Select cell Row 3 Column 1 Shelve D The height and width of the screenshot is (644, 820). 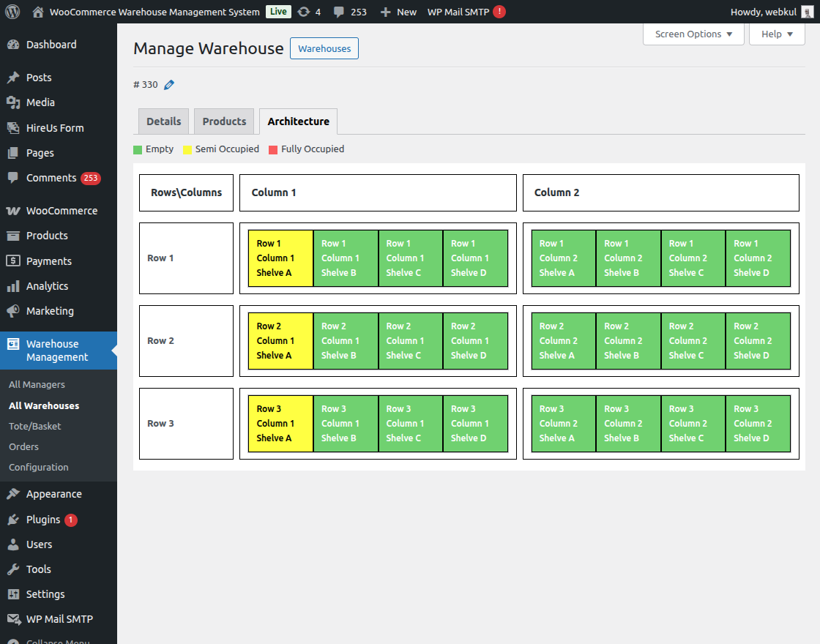[475, 424]
